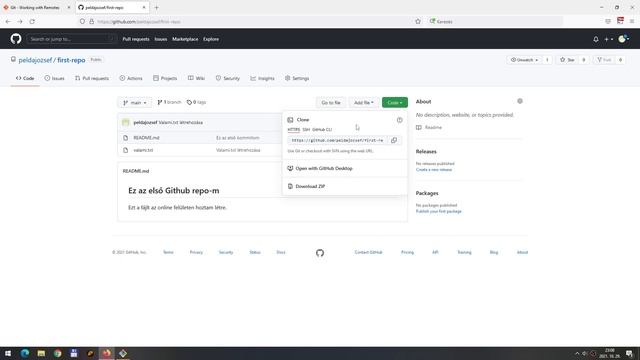Open latest commit 'Valami.txt létrehozása' in header
The width and height of the screenshot is (640, 360).
pos(180,122)
